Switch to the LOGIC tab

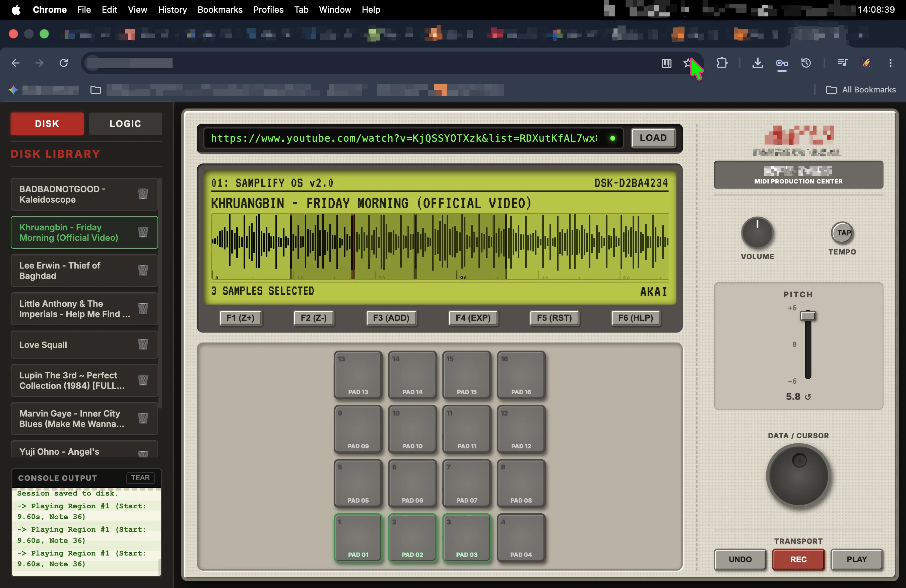125,124
